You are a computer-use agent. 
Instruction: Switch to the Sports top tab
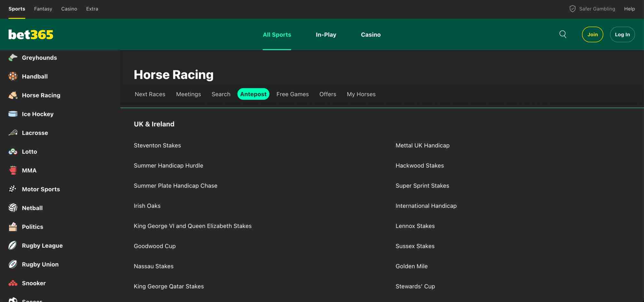click(x=17, y=9)
